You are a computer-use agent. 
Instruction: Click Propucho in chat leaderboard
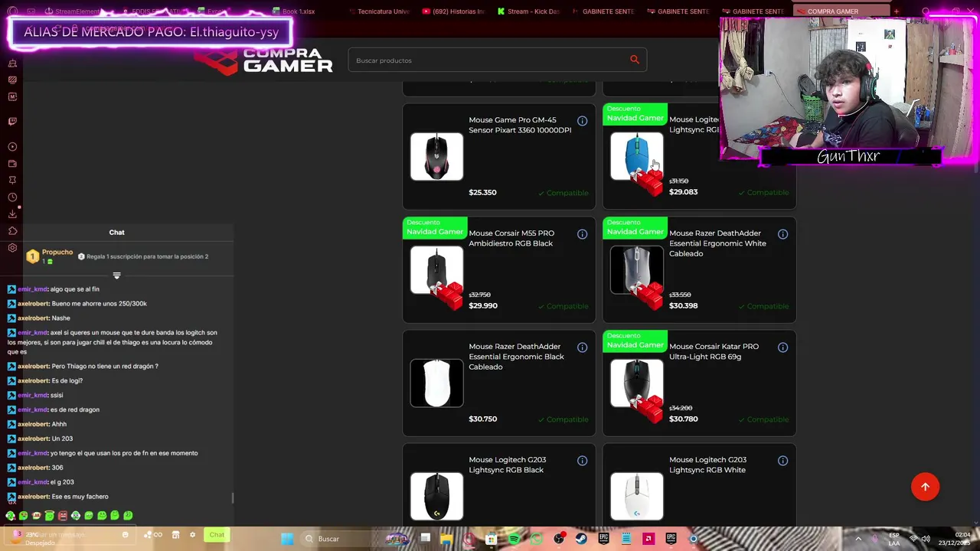pyautogui.click(x=57, y=253)
